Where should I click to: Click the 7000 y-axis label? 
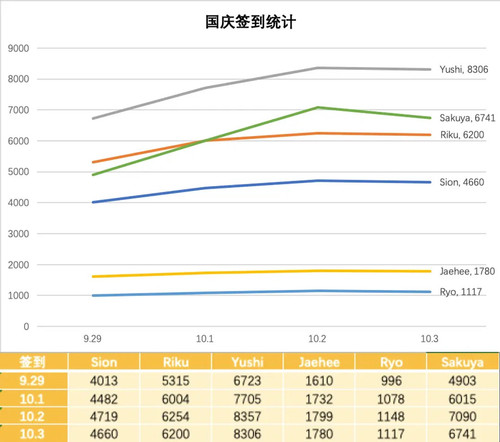tap(18, 110)
